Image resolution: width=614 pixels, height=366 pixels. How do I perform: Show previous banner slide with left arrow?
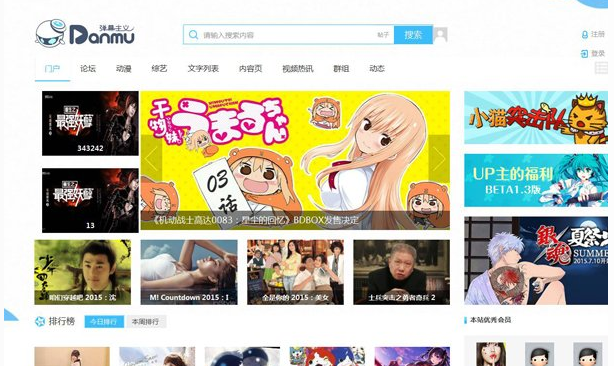click(x=151, y=159)
